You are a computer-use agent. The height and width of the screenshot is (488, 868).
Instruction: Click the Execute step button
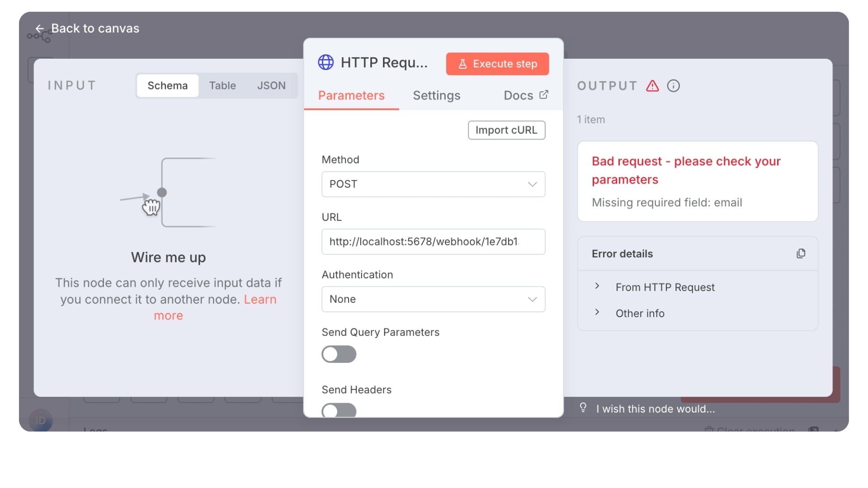click(x=497, y=64)
